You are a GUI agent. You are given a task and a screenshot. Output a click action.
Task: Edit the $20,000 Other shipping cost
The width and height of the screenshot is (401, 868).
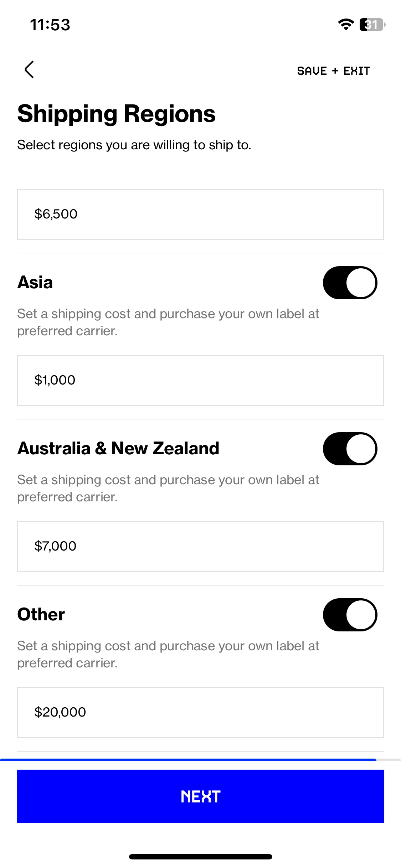pyautogui.click(x=200, y=713)
